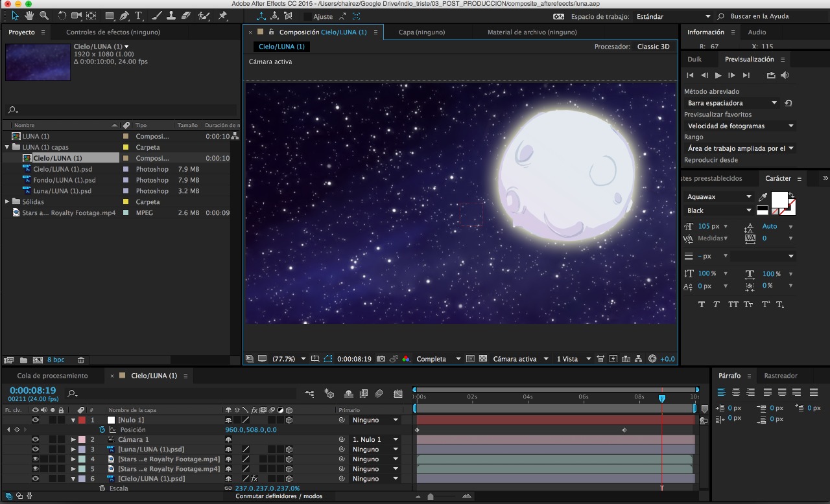Screen dimensions: 830x504
Task: Open the Completa resolution dropdown
Action: [438, 359]
